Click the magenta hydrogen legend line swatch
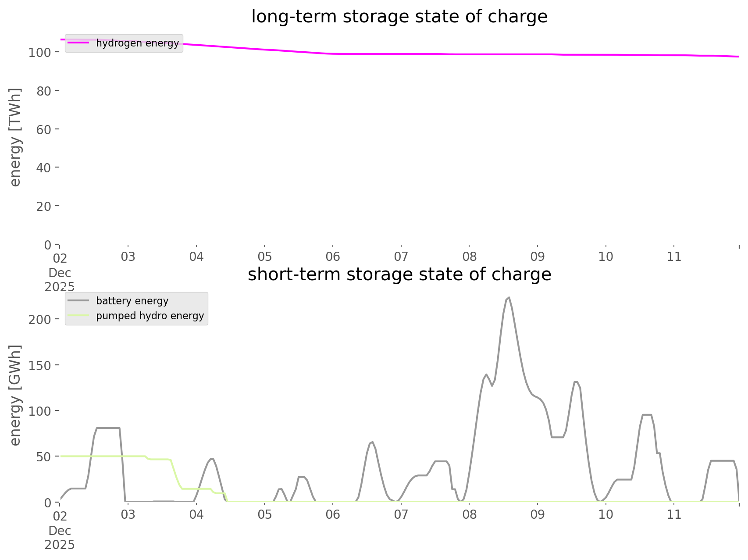Screen dimensions: 748x560 tap(78, 43)
